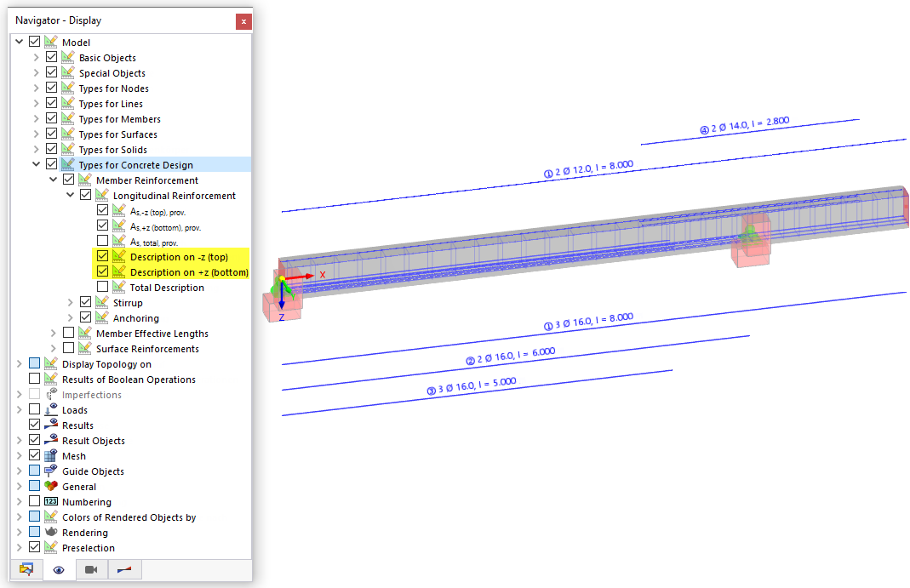Viewport: 910px width, 588px height.
Task: Select the Loads icon in navigator
Action: click(50, 409)
